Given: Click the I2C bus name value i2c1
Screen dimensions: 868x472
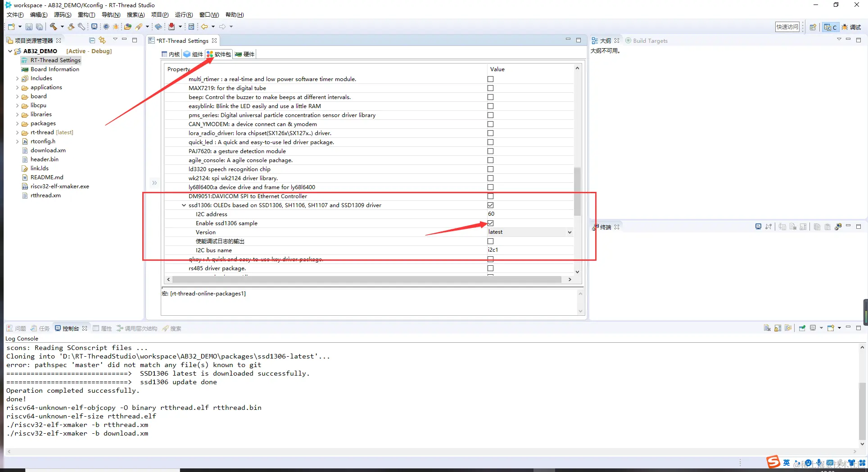Looking at the screenshot, I should (493, 250).
